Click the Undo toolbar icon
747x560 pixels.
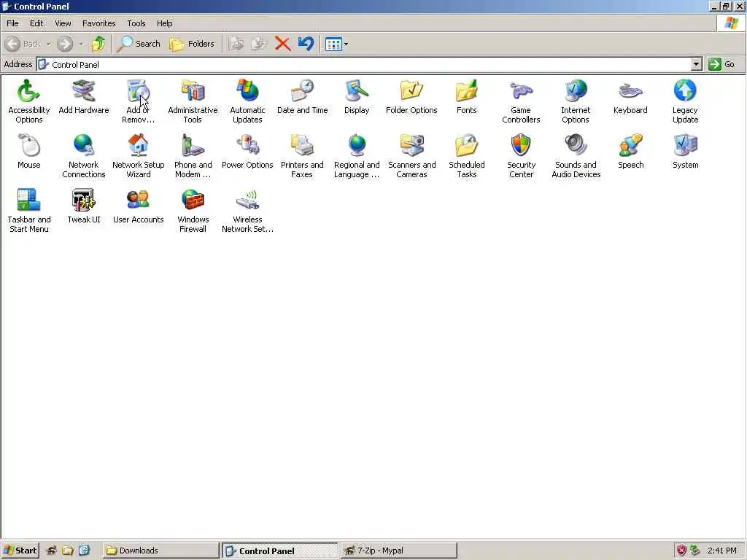[x=306, y=44]
